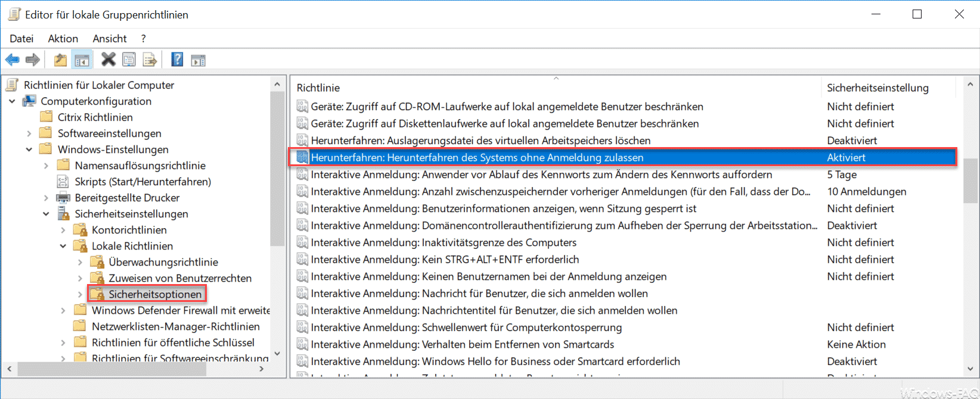Click policy icon of Inaktivitätsgrenze des Computers
Viewport: 980px width, 399px height.
coord(302,242)
